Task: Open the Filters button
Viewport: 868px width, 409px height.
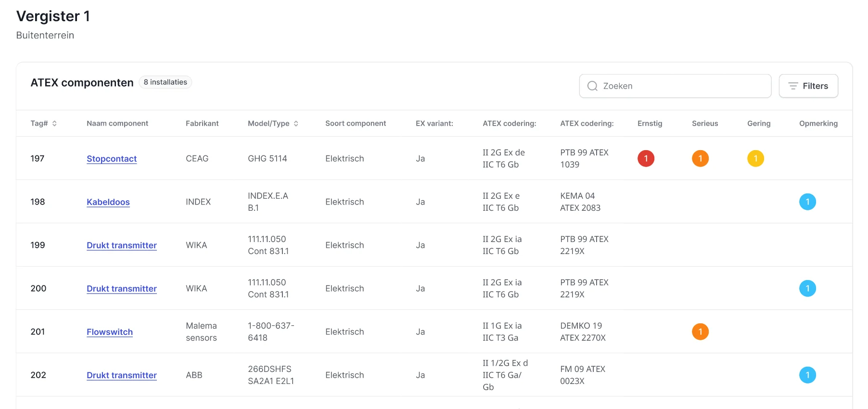Action: (808, 86)
